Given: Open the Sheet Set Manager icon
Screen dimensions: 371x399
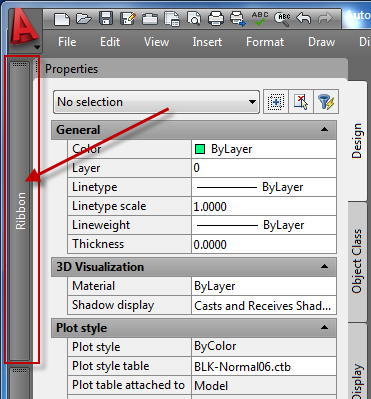Looking at the screenshot, I should 150,19.
